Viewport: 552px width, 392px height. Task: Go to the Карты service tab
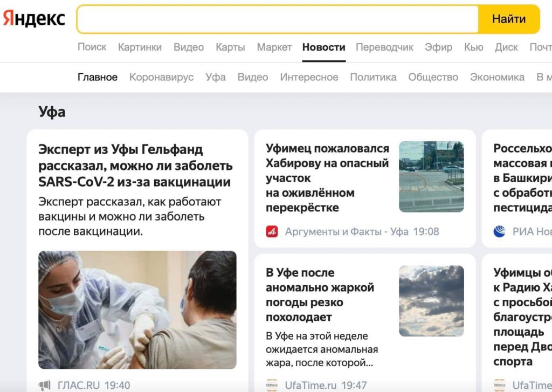(x=230, y=47)
